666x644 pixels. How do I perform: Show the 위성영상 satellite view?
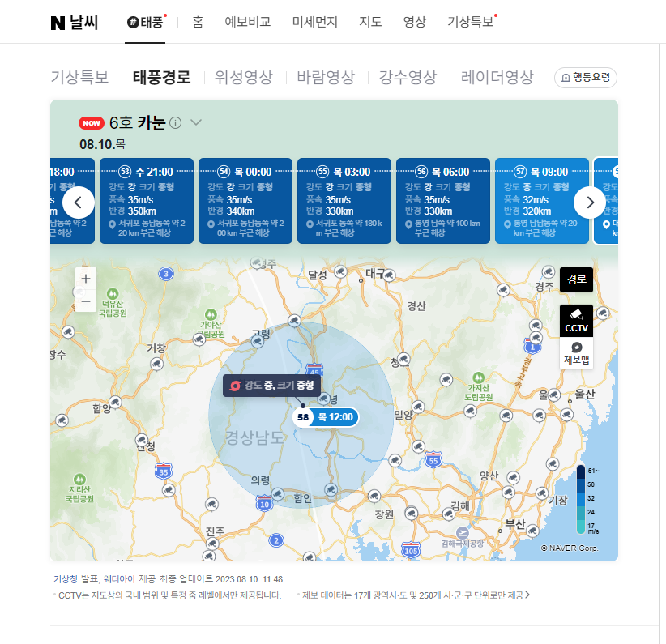click(243, 77)
